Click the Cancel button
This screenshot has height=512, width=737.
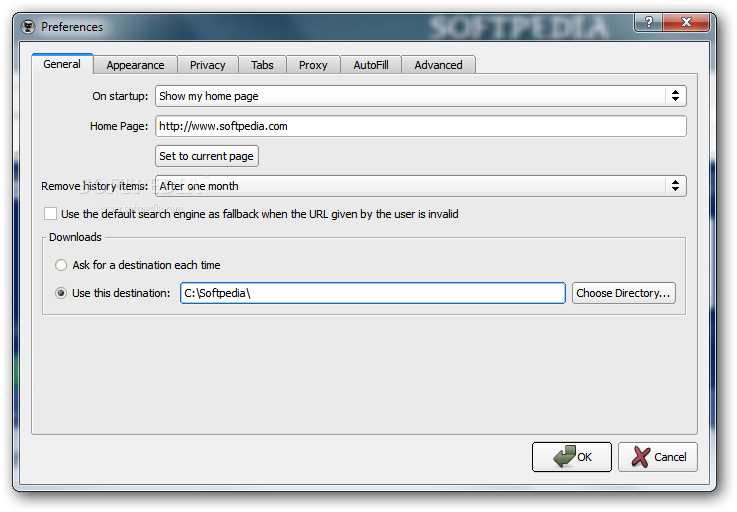click(658, 457)
